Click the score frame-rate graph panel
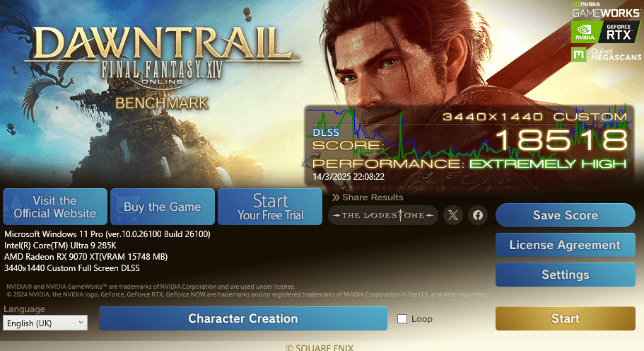Viewport: 644px width, 351px height. [x=469, y=144]
